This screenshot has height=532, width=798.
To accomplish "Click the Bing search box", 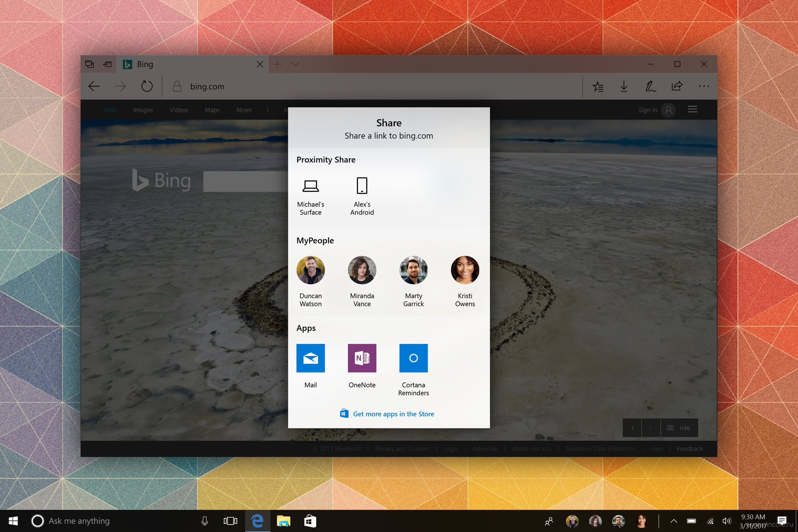I will 245,181.
